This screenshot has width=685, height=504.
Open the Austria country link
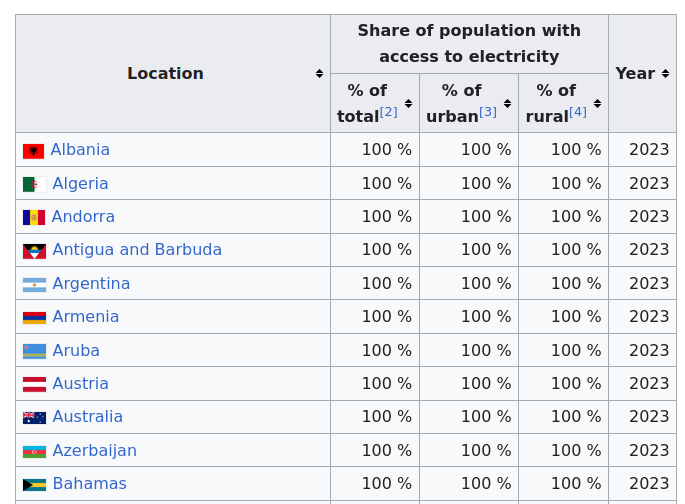(80, 383)
